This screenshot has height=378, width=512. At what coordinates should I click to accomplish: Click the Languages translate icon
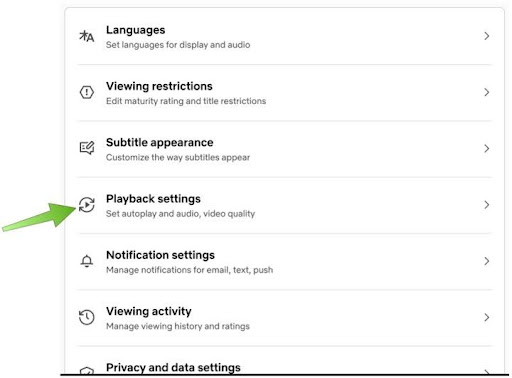[x=87, y=36]
